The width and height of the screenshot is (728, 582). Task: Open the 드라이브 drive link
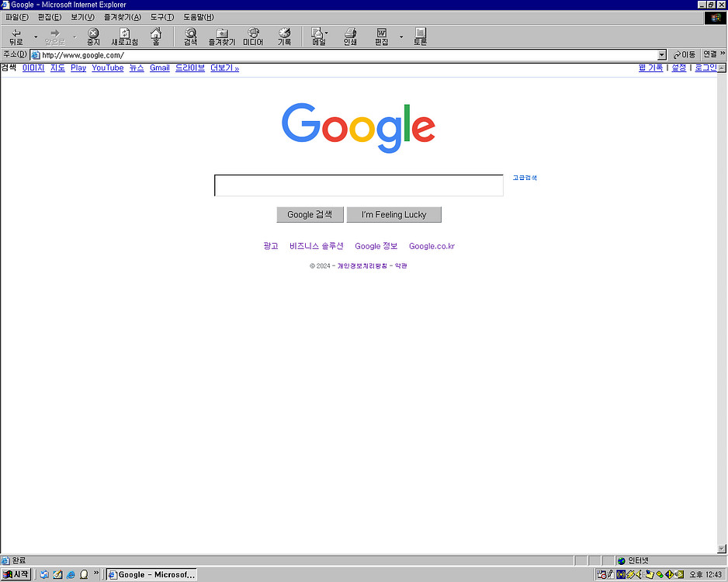(190, 68)
